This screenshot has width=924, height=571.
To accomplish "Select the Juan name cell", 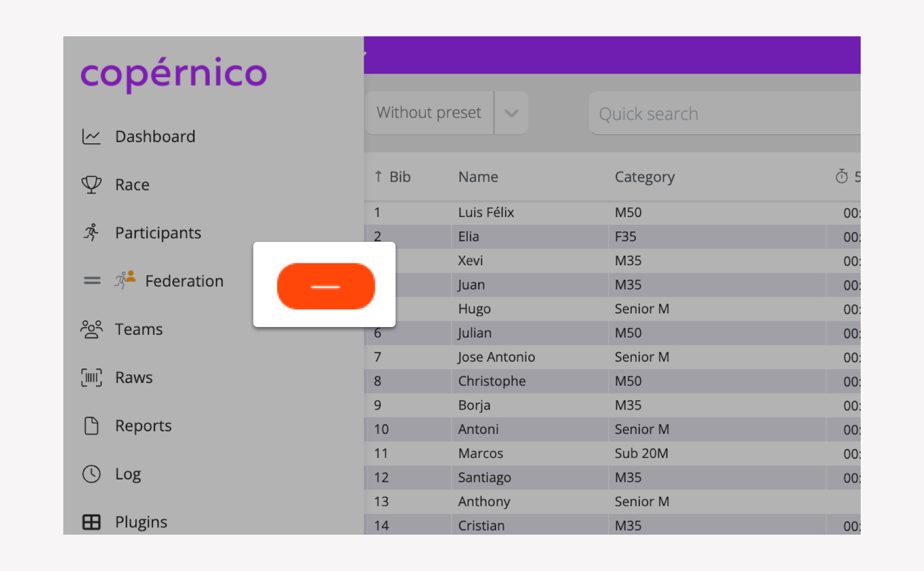I will (x=529, y=285).
